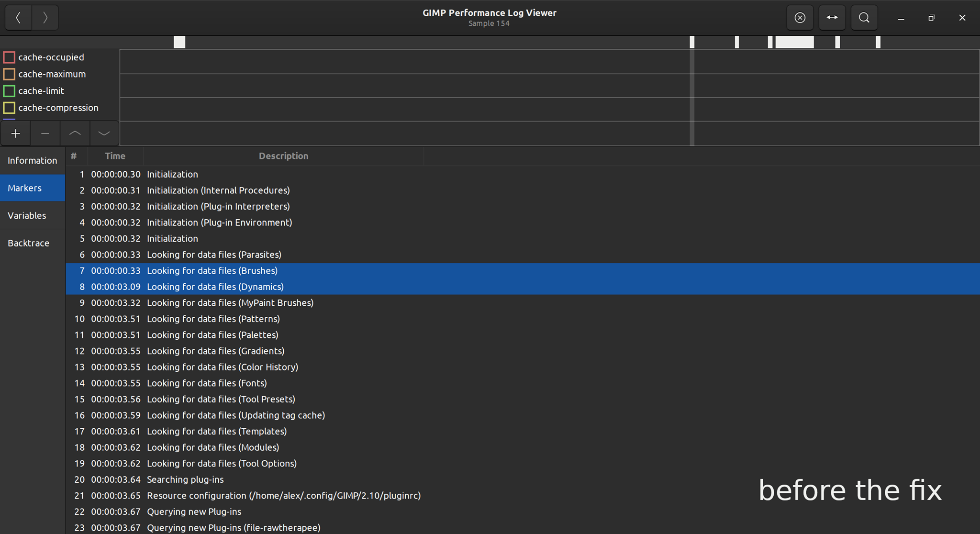The height and width of the screenshot is (534, 980).
Task: Move variable up with up chevron
Action: tap(75, 133)
